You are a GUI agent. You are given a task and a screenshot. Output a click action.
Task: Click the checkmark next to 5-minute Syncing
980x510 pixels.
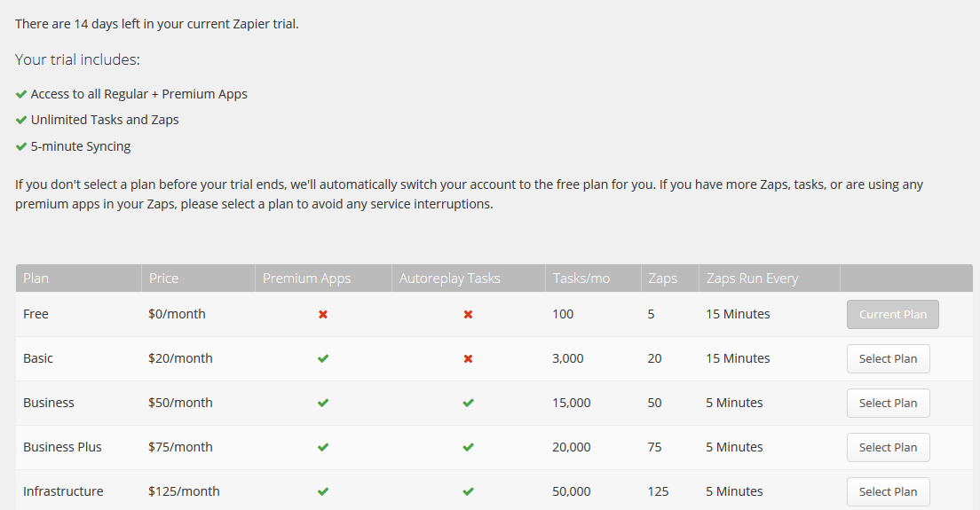pos(21,147)
